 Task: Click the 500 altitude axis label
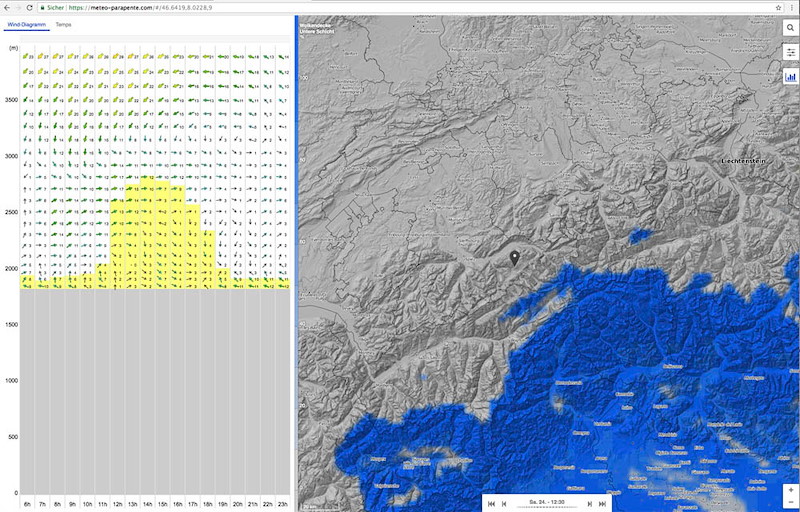[x=13, y=437]
